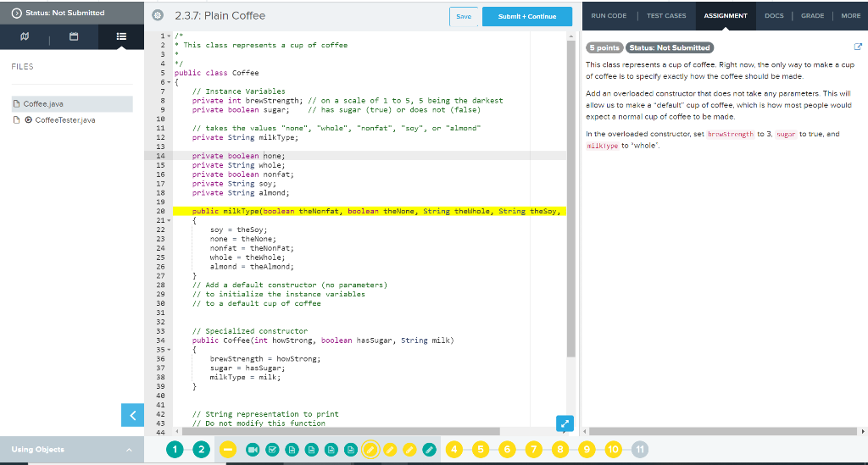Open the calendar icon in sidebar
Image resolution: width=868 pixels, height=465 pixels.
[74, 36]
